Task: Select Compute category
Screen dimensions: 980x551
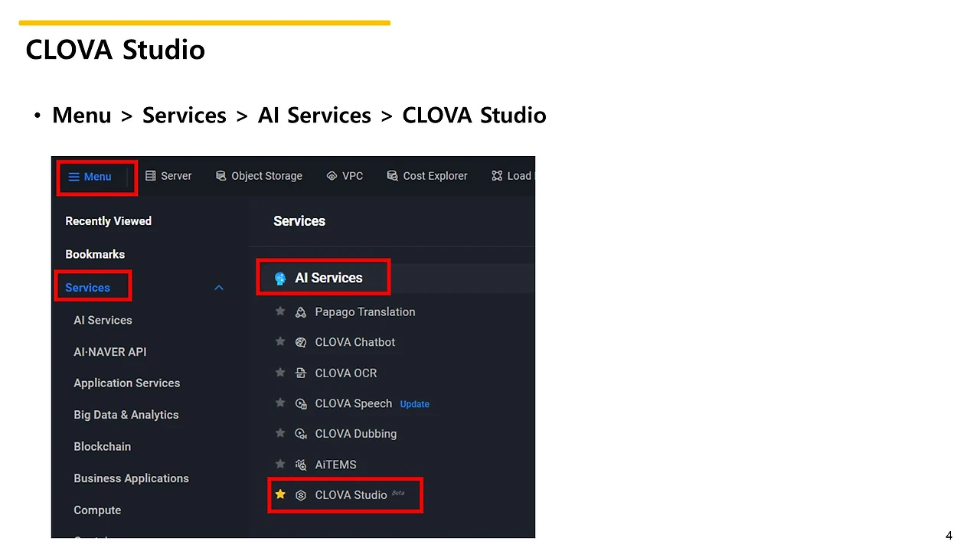Action: click(x=97, y=510)
